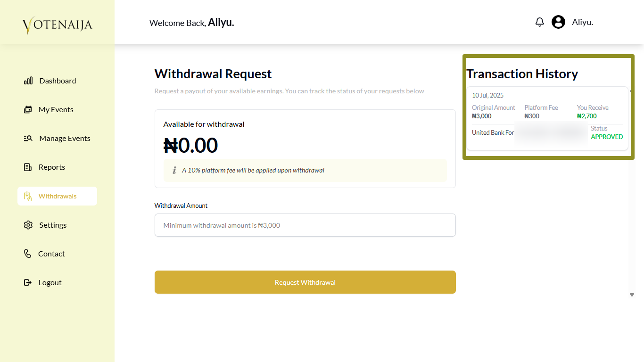Click the Contact phone icon
Image resolution: width=644 pixels, height=362 pixels.
28,254
